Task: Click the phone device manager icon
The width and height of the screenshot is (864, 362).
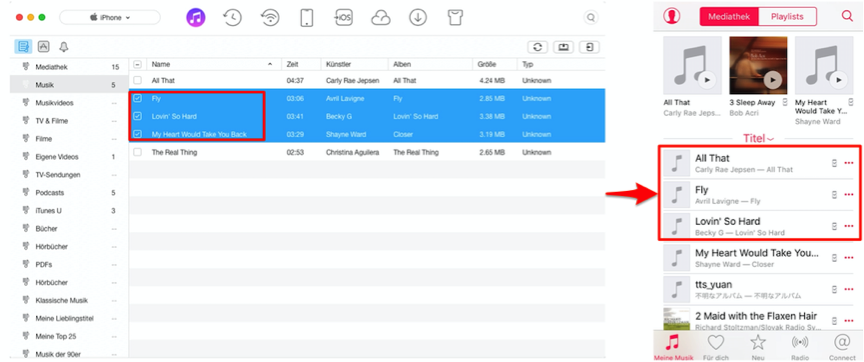Action: pos(306,18)
